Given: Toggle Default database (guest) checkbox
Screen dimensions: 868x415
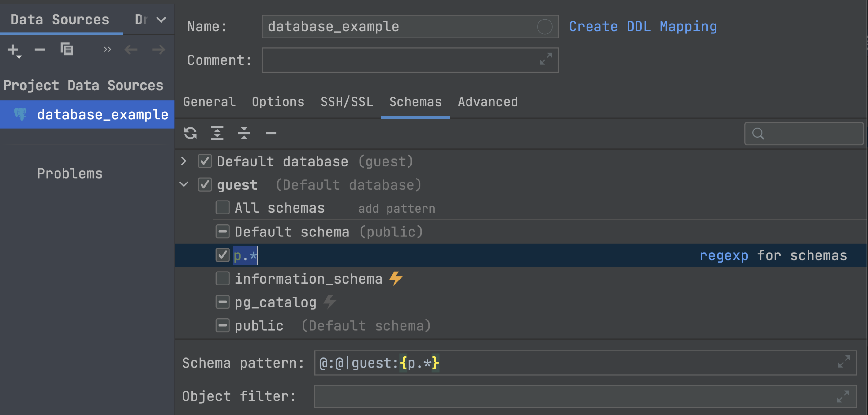Looking at the screenshot, I should coord(205,161).
